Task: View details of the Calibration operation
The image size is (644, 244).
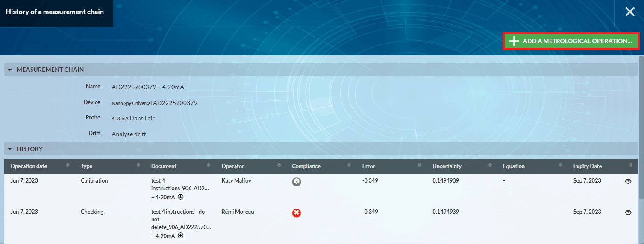Action: click(628, 181)
